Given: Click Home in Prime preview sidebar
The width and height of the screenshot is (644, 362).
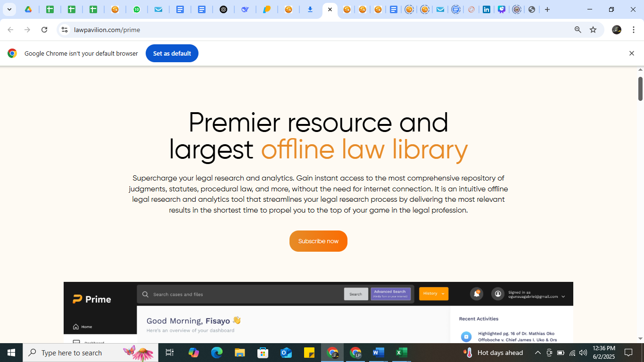Looking at the screenshot, I should [x=83, y=327].
